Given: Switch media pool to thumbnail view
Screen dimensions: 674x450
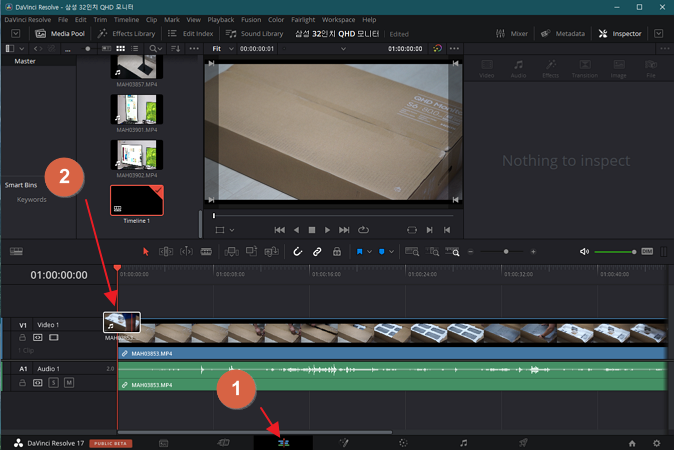Looking at the screenshot, I should pos(121,49).
